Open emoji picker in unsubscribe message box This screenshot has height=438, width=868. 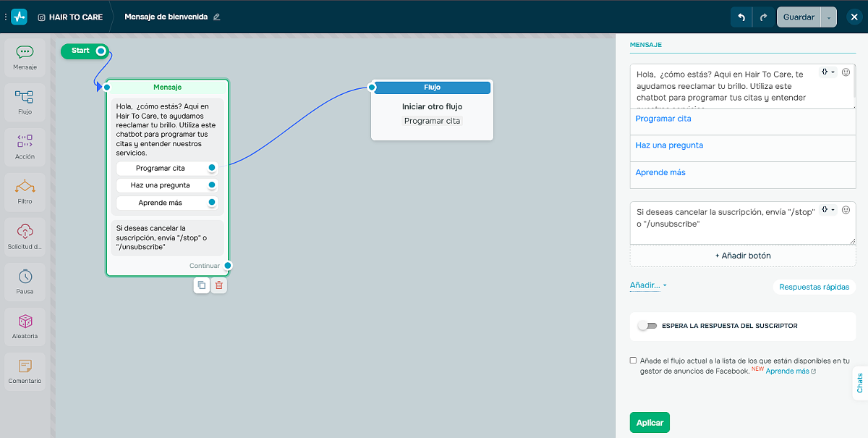pyautogui.click(x=846, y=210)
